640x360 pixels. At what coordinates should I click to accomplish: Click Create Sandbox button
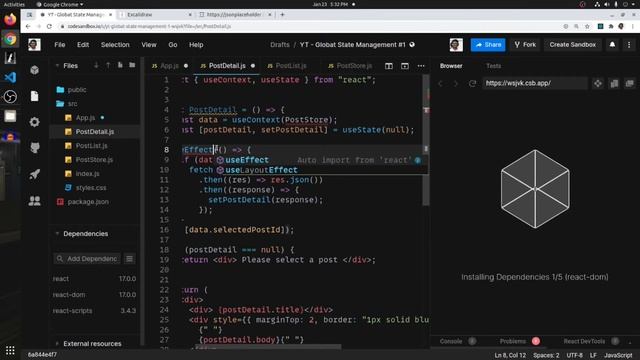click(x=572, y=44)
